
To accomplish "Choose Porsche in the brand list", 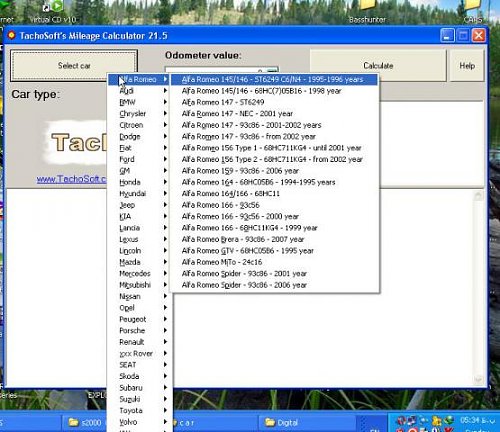I will [140, 331].
